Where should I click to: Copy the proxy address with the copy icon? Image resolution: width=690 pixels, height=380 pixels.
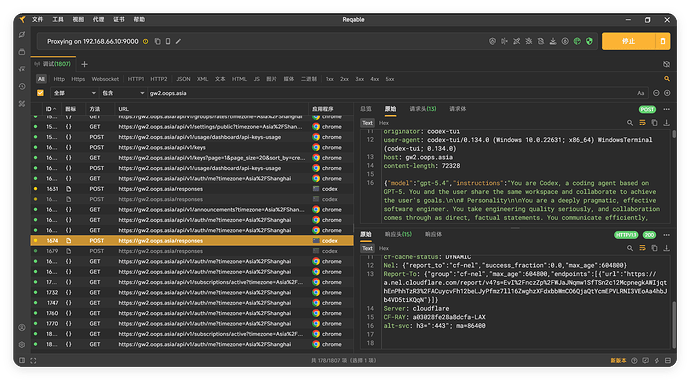[158, 41]
